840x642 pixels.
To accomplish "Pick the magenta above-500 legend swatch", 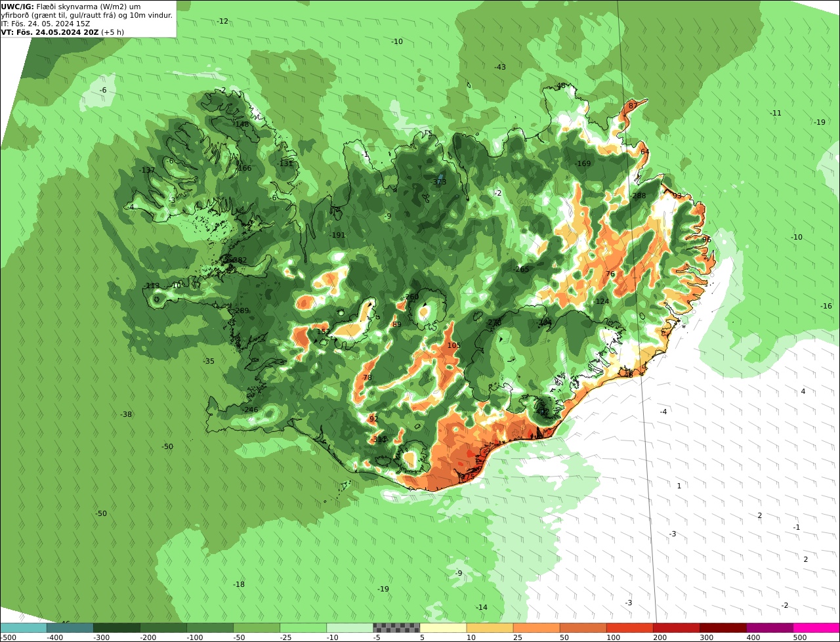I will coord(816,628).
